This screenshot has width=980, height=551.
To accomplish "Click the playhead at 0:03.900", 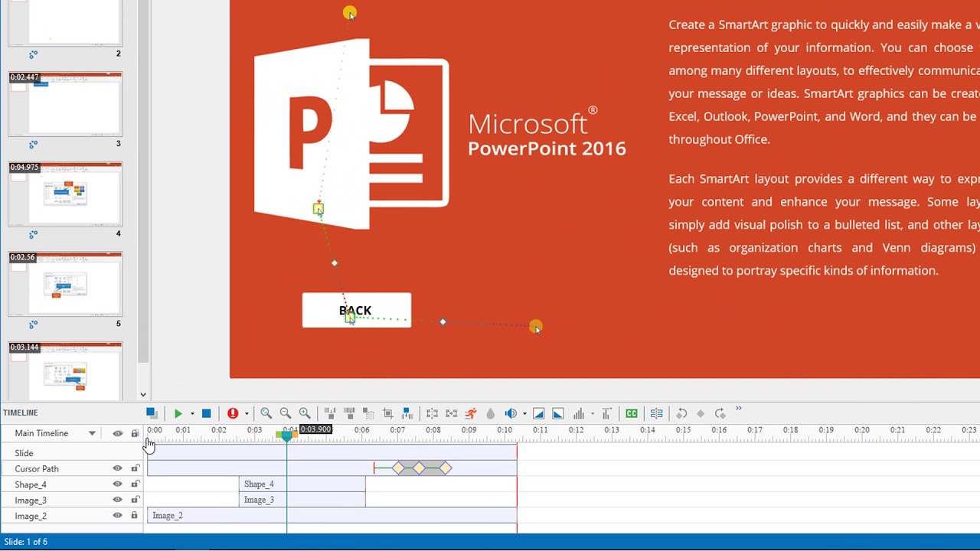I will (x=287, y=435).
